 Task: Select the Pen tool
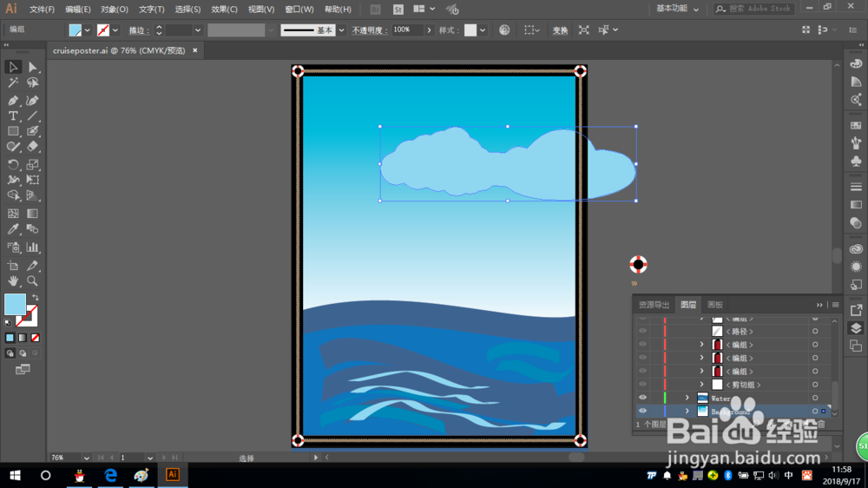point(13,100)
